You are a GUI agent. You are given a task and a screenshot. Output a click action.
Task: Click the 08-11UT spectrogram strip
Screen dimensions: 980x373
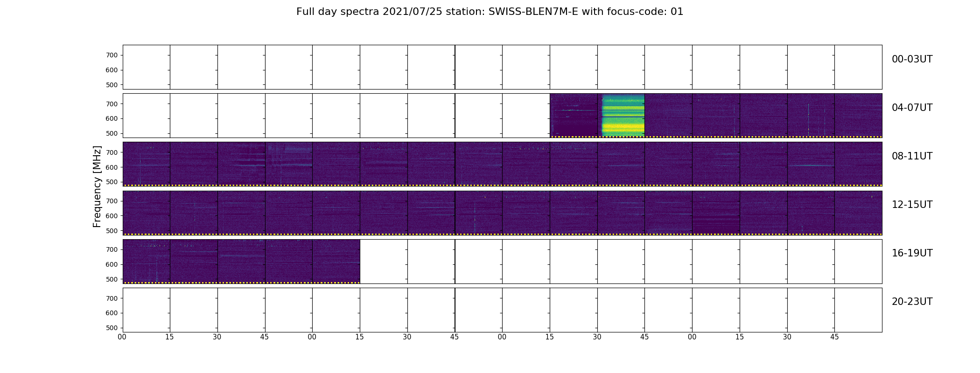tap(502, 164)
